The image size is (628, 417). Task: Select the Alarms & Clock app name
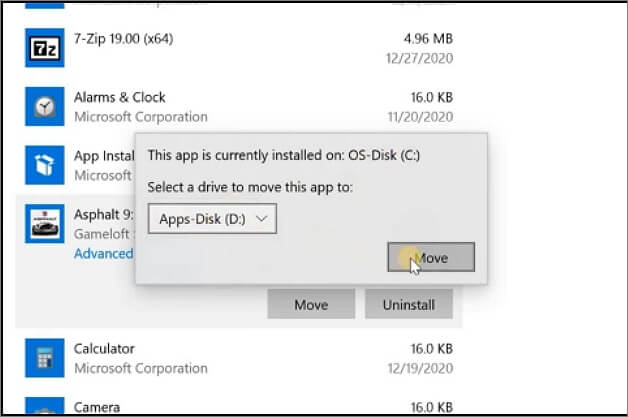(120, 97)
